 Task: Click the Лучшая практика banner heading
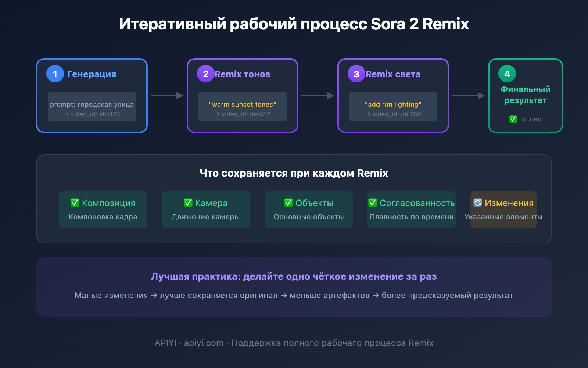click(294, 276)
